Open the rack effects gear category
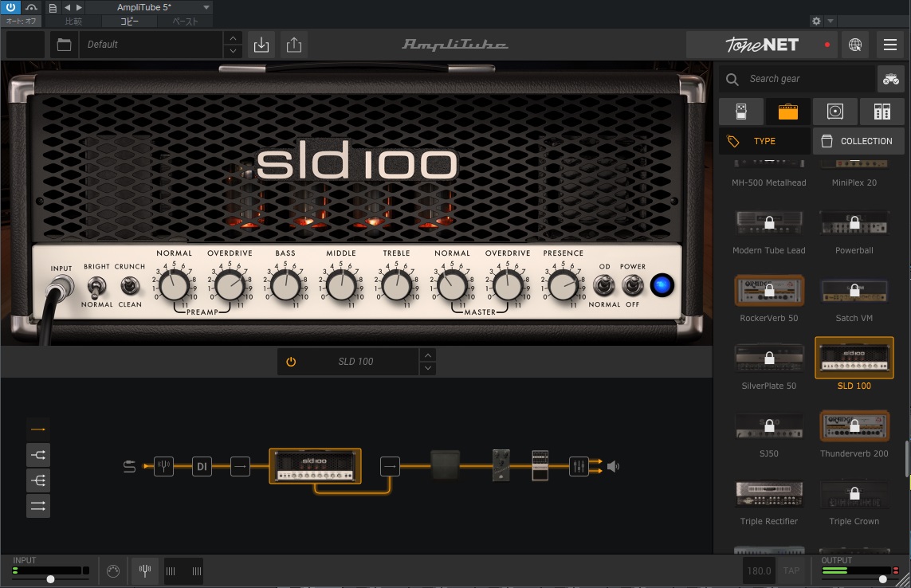 (x=882, y=112)
